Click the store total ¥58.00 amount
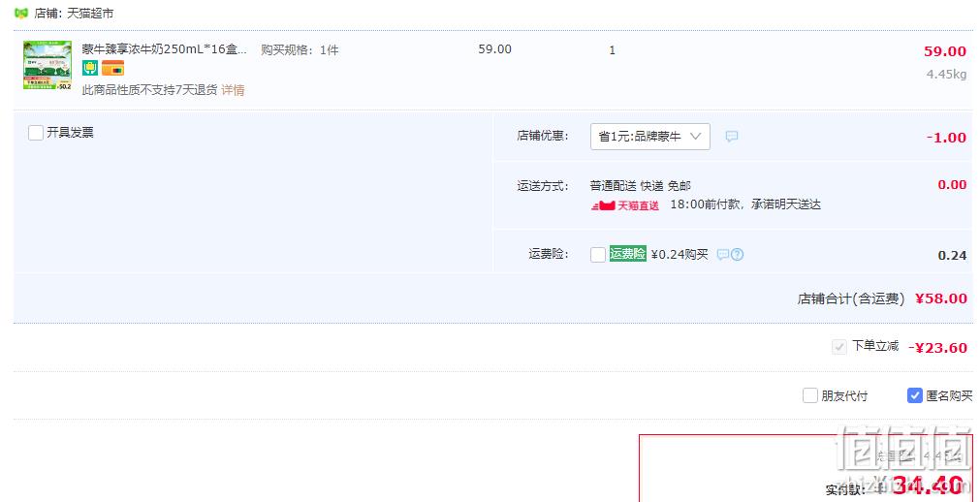 [x=941, y=298]
